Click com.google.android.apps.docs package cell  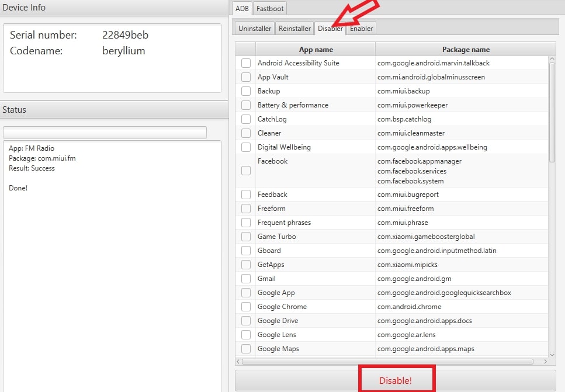(462, 321)
